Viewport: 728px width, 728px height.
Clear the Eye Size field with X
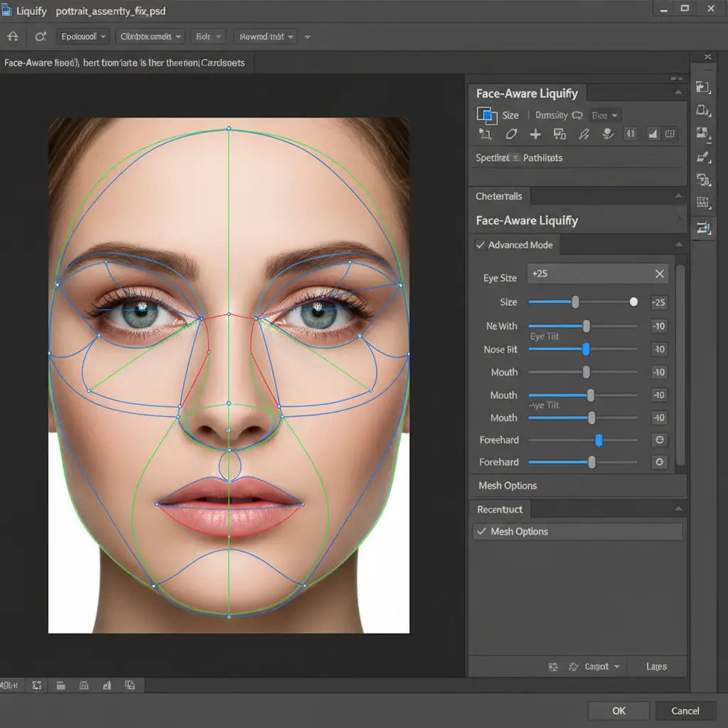point(659,274)
